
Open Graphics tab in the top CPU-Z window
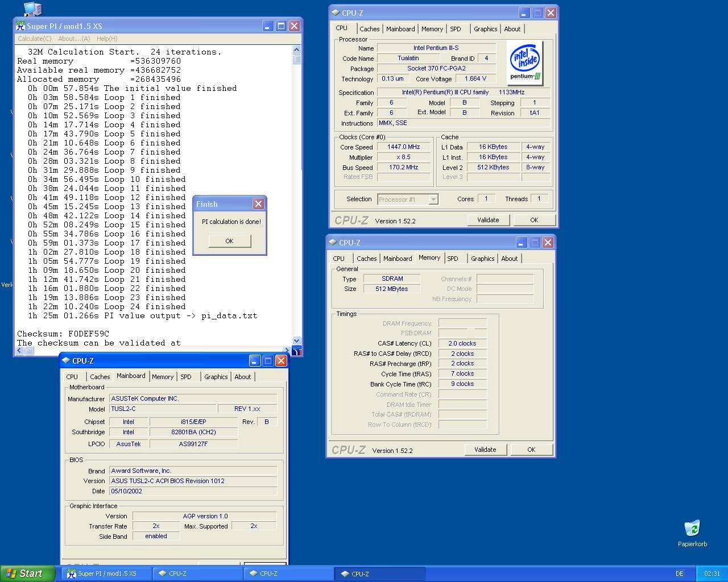click(x=486, y=29)
